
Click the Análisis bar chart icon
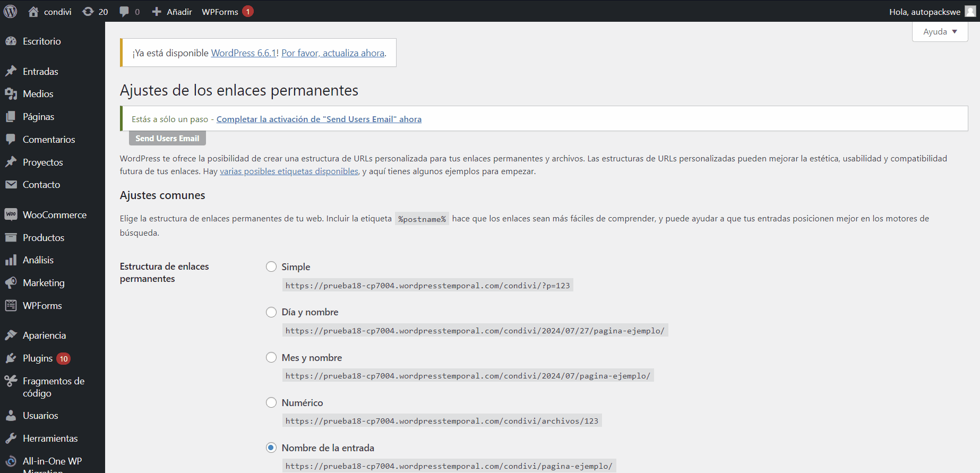click(x=11, y=260)
